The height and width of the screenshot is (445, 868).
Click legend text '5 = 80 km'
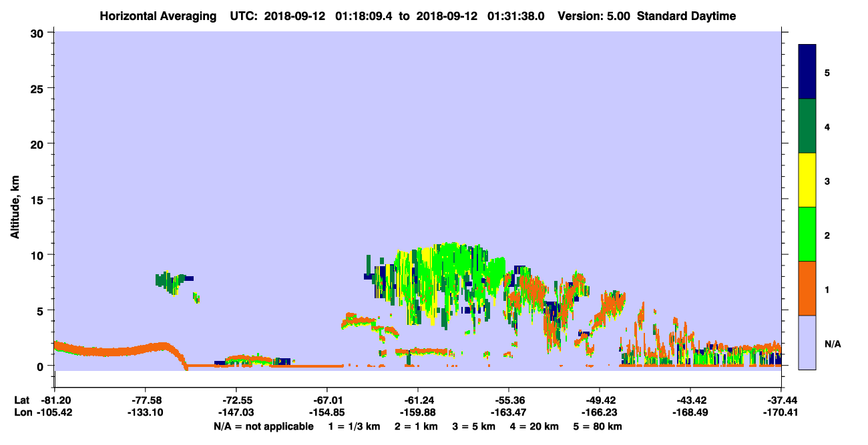point(599,426)
